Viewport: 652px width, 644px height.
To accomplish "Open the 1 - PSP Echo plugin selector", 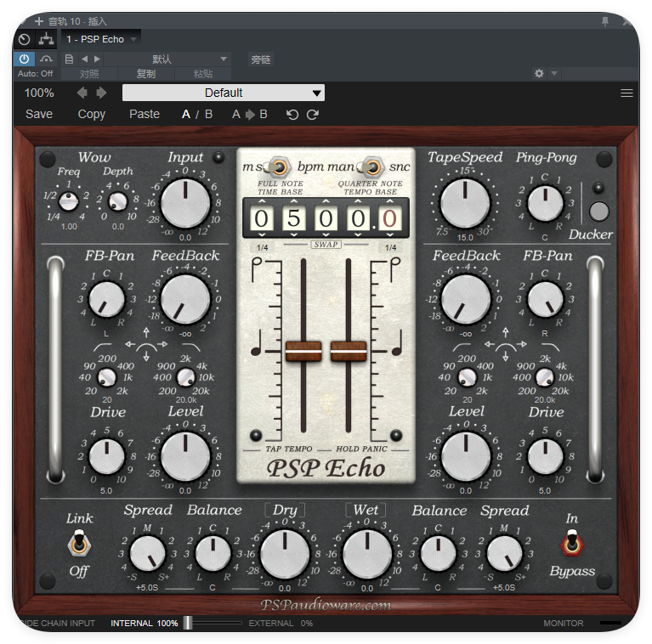I will click(101, 39).
